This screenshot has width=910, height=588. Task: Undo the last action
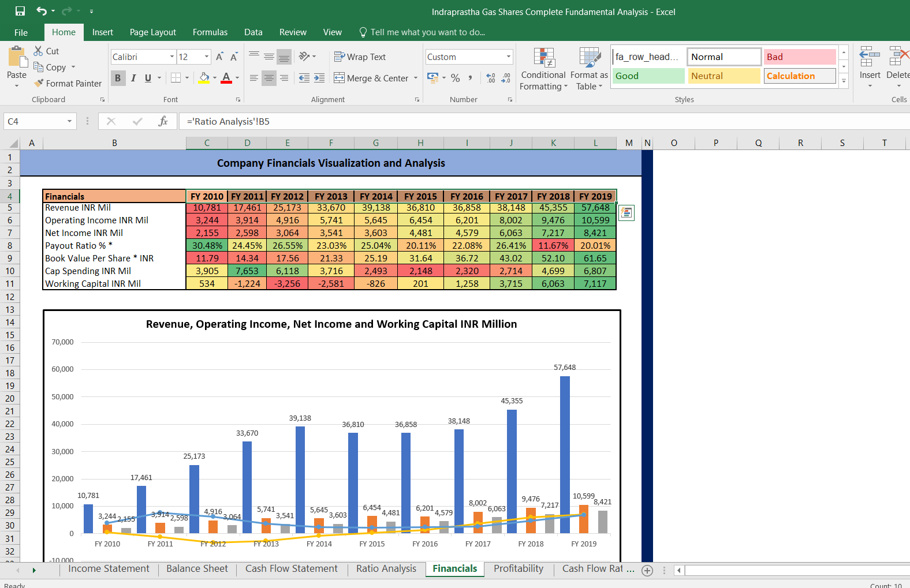42,11
